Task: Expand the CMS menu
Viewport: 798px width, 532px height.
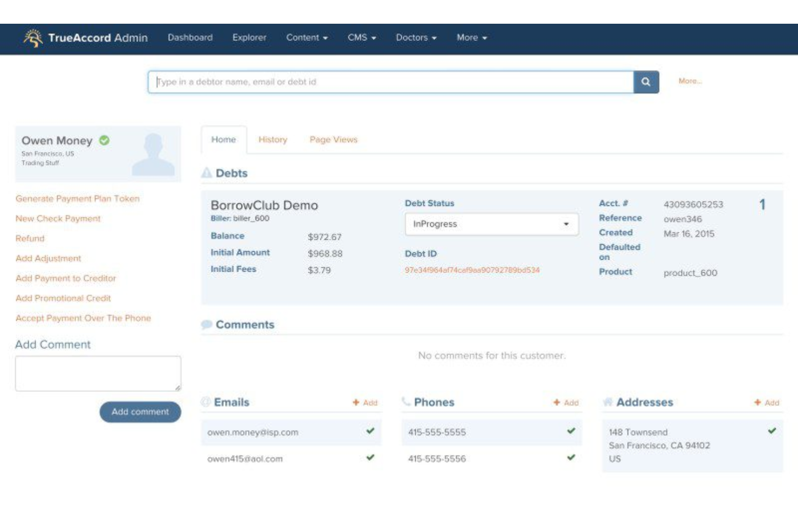Action: tap(362, 38)
